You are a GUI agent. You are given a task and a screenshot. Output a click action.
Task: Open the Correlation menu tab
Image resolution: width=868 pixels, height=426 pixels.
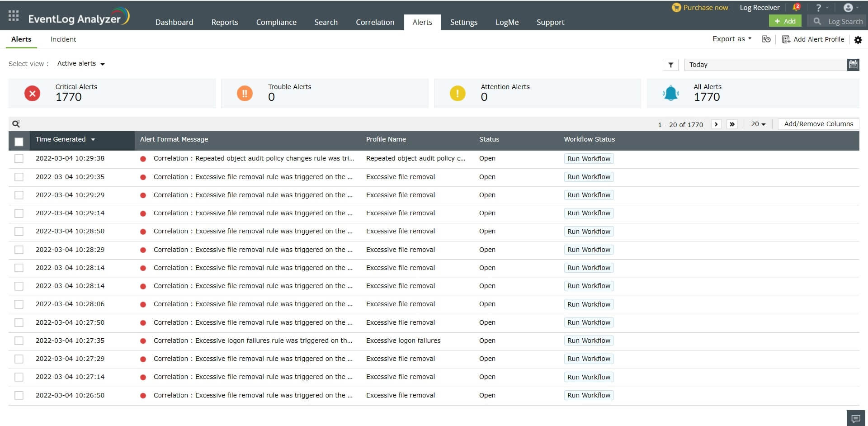click(x=375, y=22)
